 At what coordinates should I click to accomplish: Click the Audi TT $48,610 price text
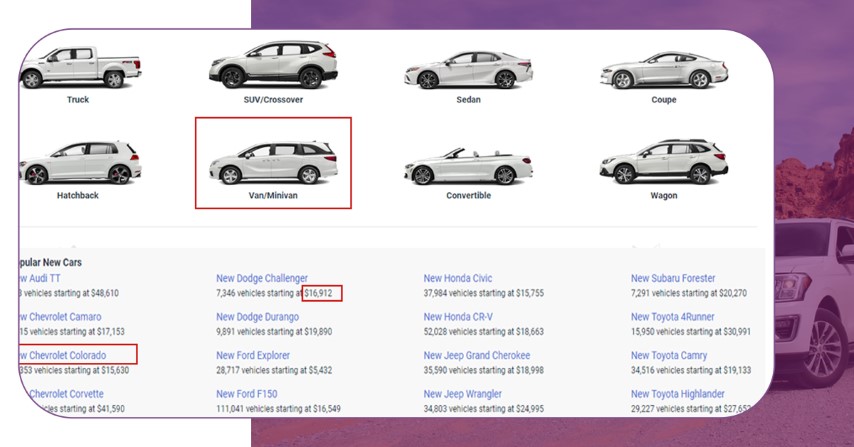click(x=103, y=293)
